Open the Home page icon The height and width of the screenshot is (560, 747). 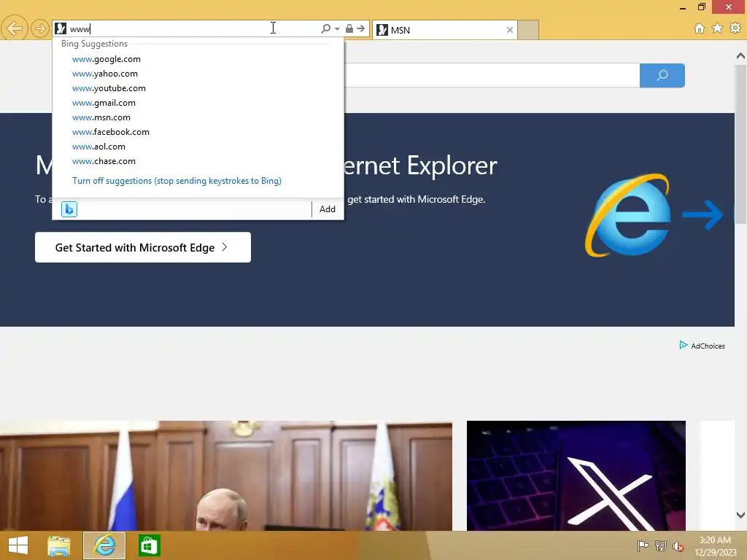point(699,28)
